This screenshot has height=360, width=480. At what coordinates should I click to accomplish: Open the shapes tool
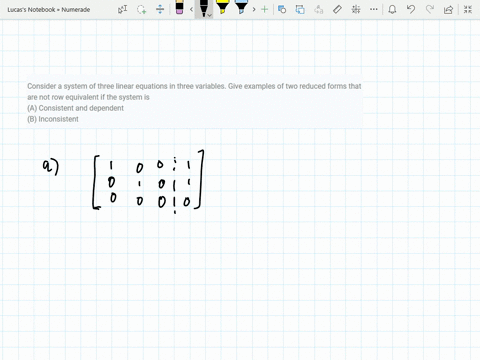click(282, 9)
